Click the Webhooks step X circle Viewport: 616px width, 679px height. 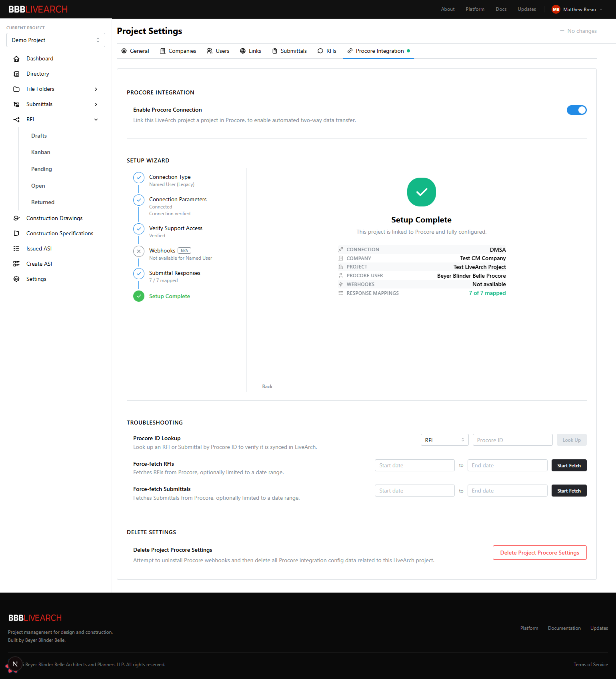(x=139, y=251)
